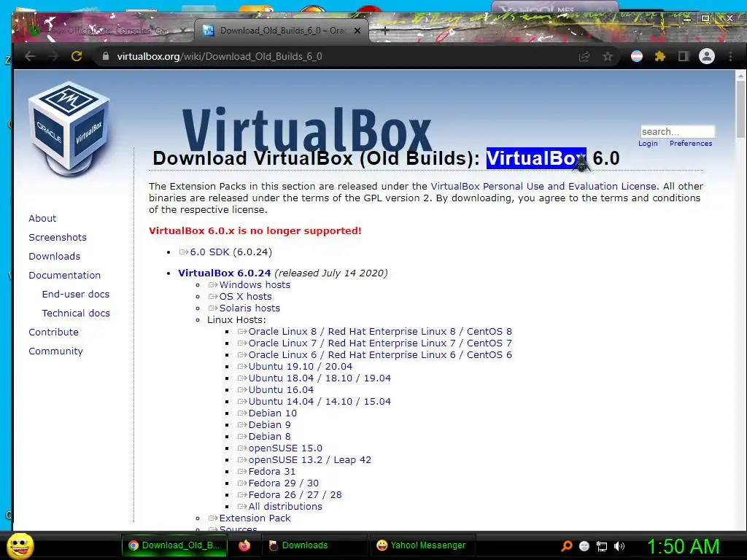This screenshot has width=747, height=560.
Task: Click the 1:50 AM clock
Action: 683,545
